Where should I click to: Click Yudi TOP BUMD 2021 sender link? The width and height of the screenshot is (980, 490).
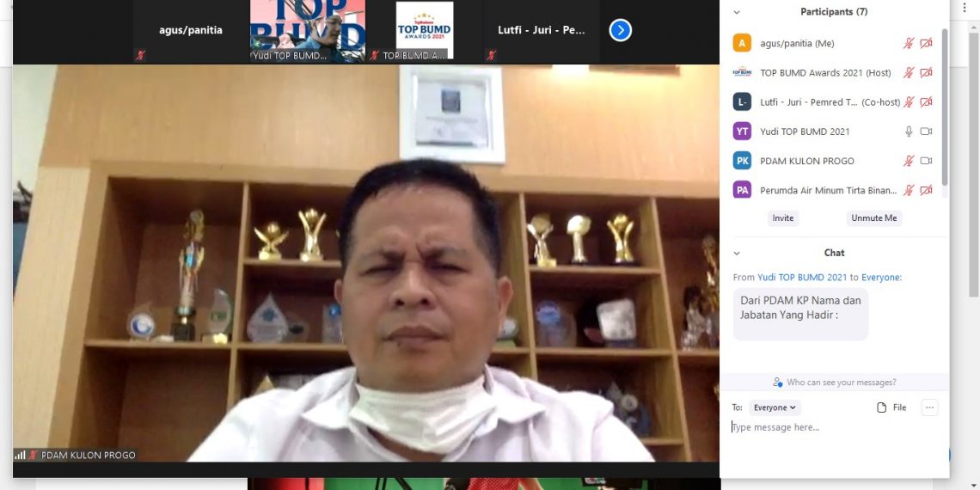(802, 277)
